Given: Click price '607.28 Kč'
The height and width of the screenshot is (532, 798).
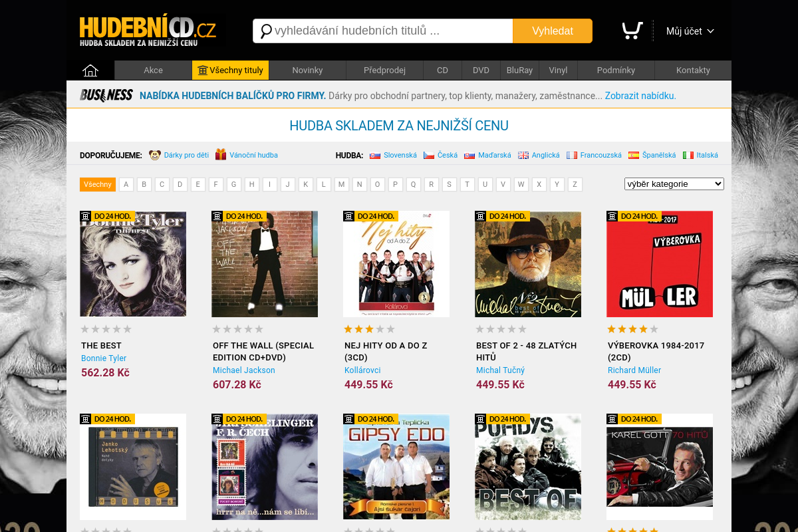Looking at the screenshot, I should tap(237, 385).
